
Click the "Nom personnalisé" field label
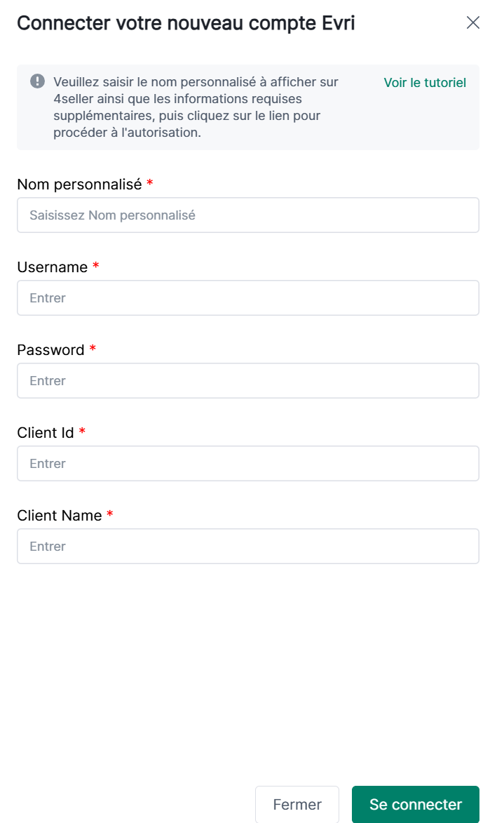pyautogui.click(x=79, y=185)
